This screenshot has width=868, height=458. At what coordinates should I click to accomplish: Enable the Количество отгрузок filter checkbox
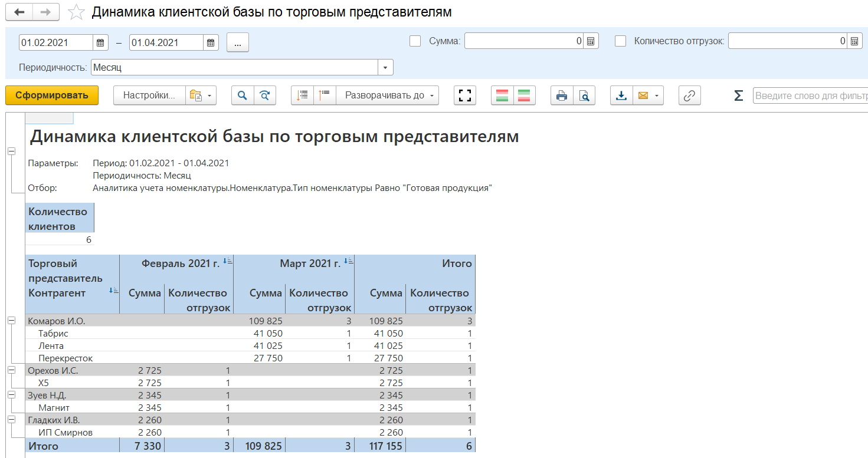point(620,41)
